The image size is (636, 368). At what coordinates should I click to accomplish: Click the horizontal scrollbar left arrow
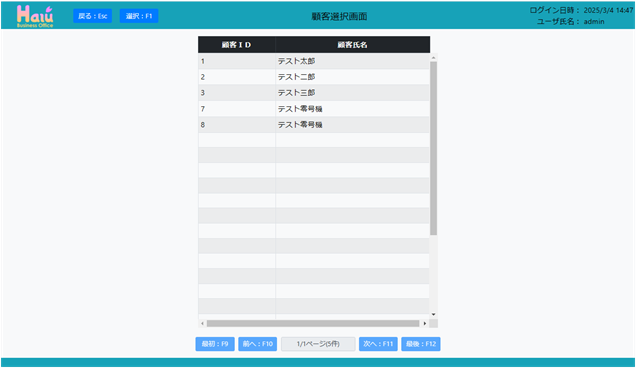[x=202, y=323]
